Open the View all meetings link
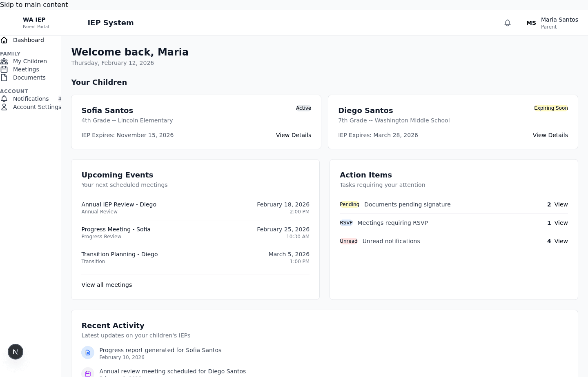Image resolution: width=588 pixels, height=377 pixels. pos(107,285)
